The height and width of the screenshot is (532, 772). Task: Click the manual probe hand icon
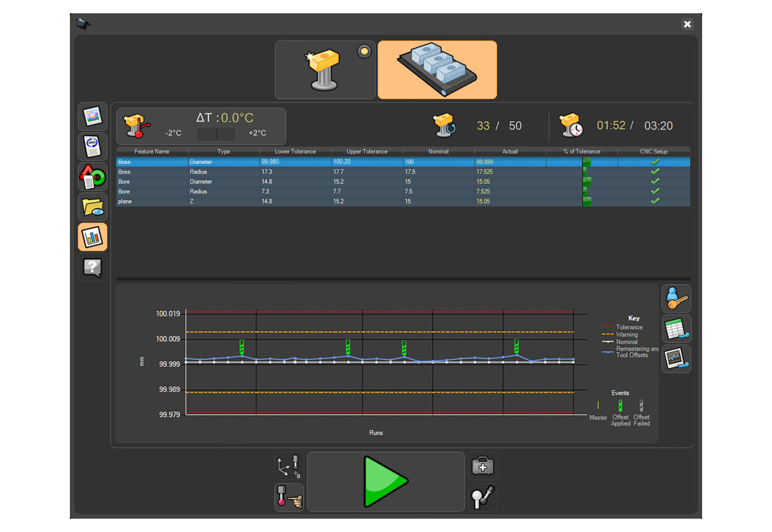289,497
